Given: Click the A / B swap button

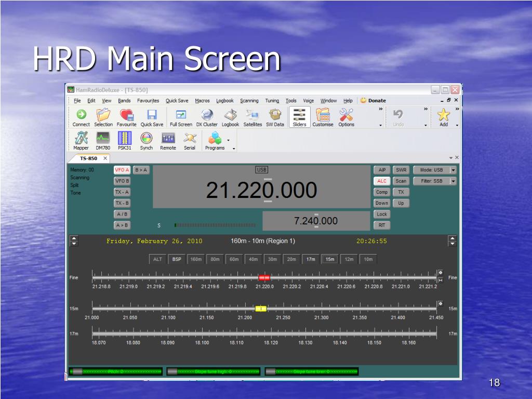Looking at the screenshot, I should tap(122, 215).
